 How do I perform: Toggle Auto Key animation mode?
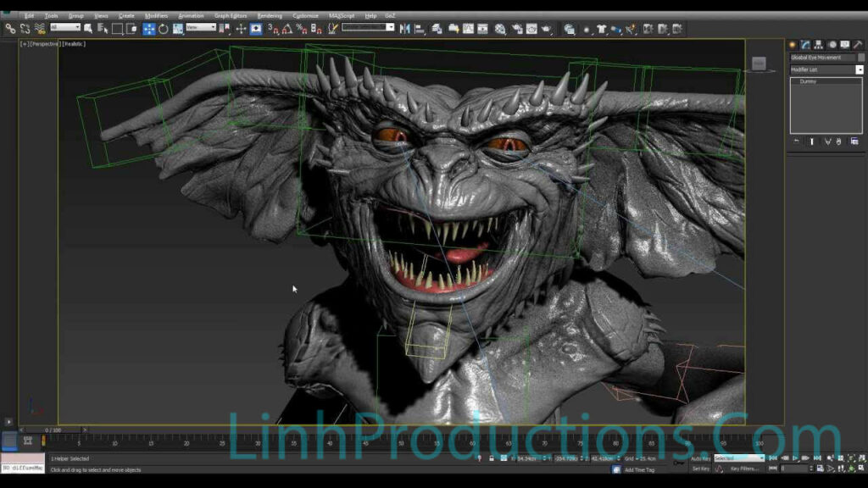tap(700, 458)
